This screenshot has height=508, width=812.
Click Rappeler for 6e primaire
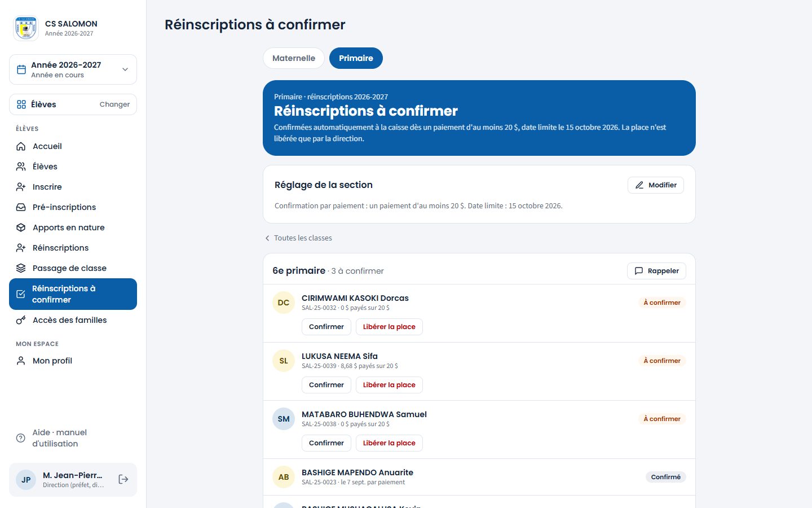click(x=656, y=271)
